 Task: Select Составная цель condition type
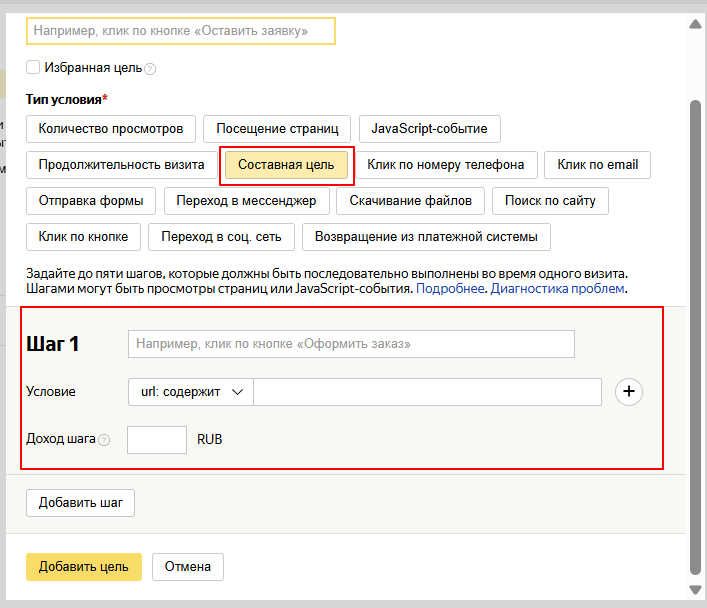(286, 165)
